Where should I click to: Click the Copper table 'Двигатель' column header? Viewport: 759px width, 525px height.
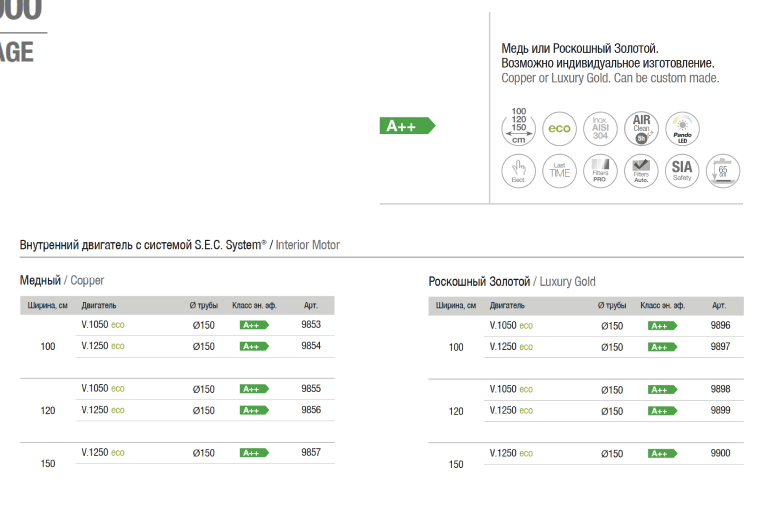[x=99, y=305]
